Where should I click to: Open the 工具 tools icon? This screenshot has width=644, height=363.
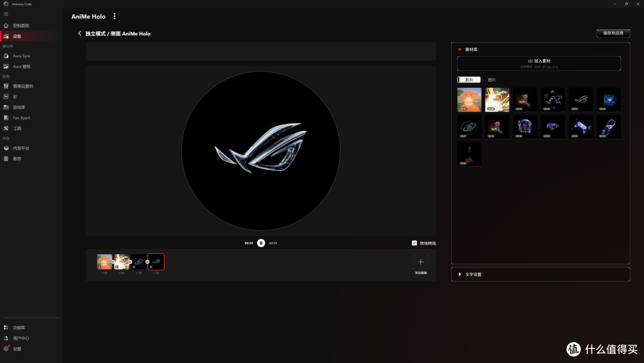coord(6,128)
